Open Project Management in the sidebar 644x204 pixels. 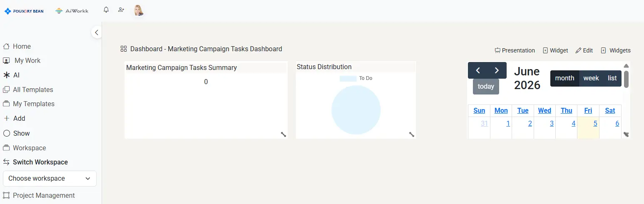pos(39,195)
